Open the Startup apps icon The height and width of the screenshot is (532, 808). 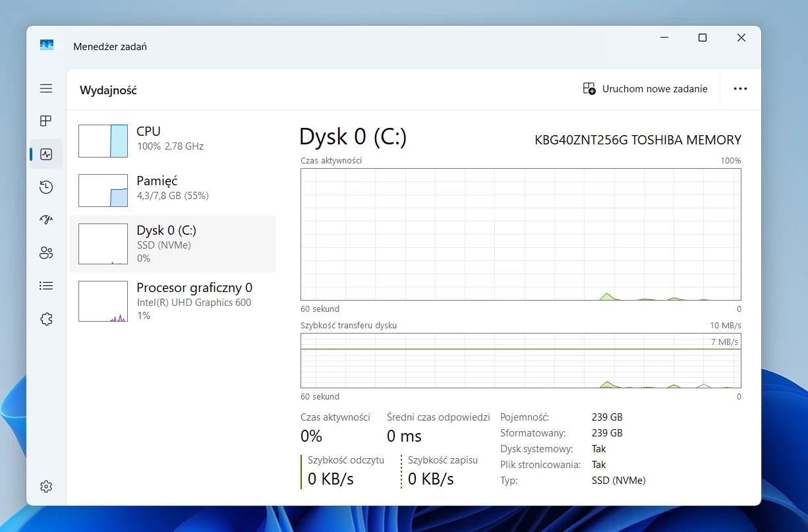[x=45, y=220]
